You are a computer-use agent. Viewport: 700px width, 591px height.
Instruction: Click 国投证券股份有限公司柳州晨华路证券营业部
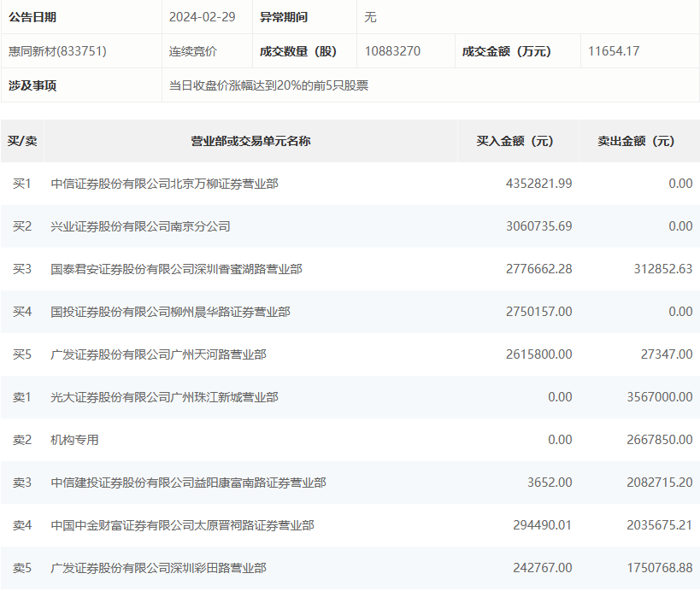click(x=171, y=312)
